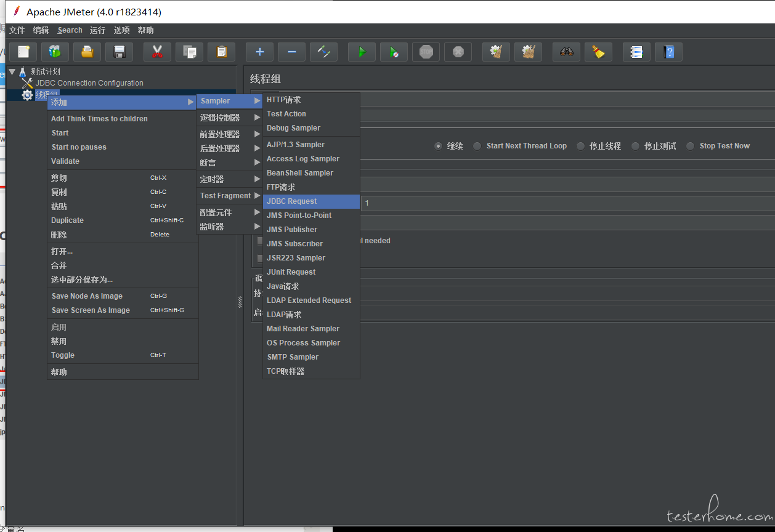Viewport: 775px width, 532px height.
Task: Expand the 添加 submenu in the context menu
Action: point(122,102)
